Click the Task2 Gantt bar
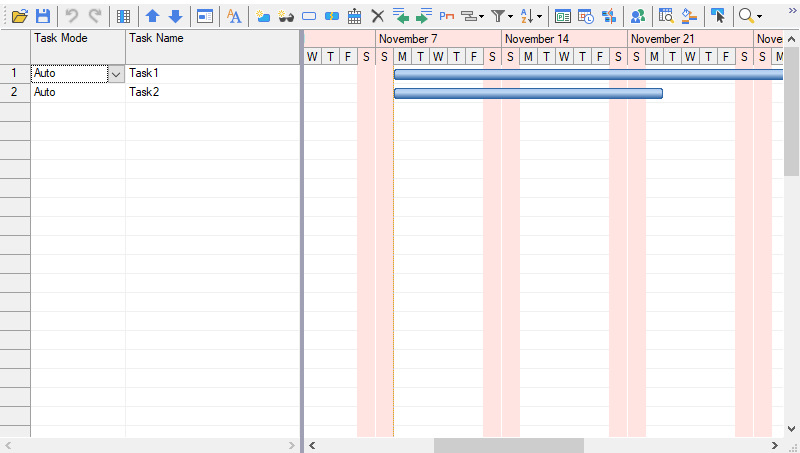Image resolution: width=800 pixels, height=453 pixels. click(x=528, y=93)
